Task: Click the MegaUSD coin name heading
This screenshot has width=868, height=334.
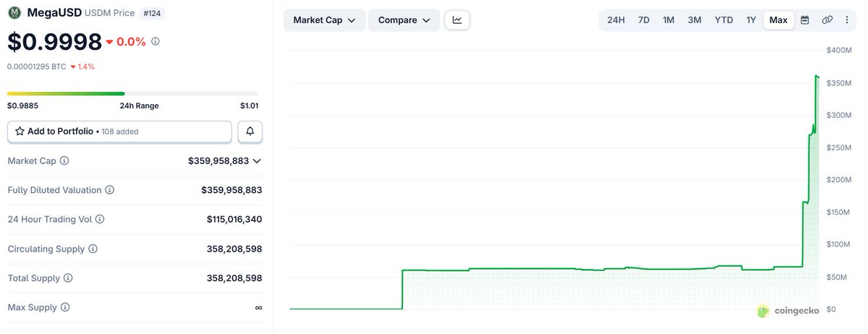Action: [53, 12]
